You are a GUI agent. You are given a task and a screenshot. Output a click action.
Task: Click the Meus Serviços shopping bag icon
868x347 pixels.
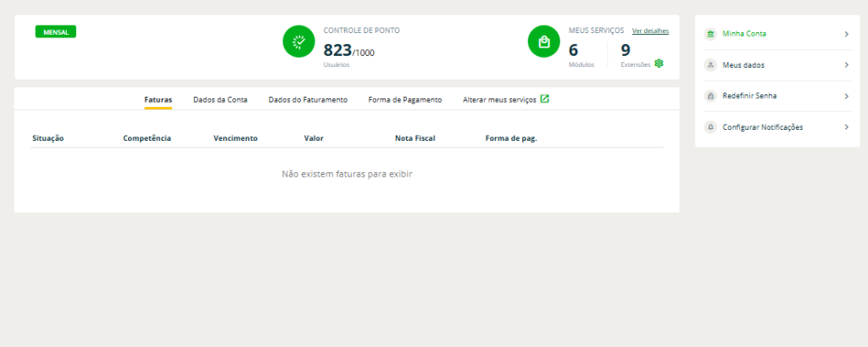pyautogui.click(x=543, y=42)
